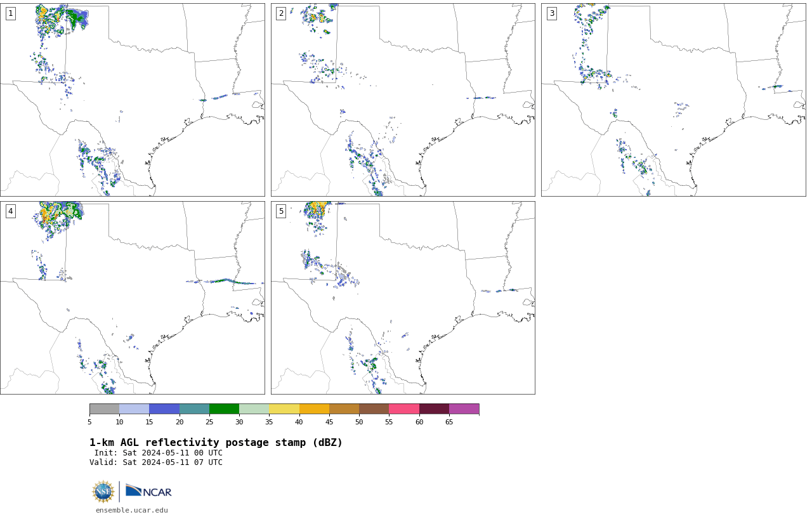Click the number 5 panel label
This screenshot has height=517, width=812.
pos(281,211)
